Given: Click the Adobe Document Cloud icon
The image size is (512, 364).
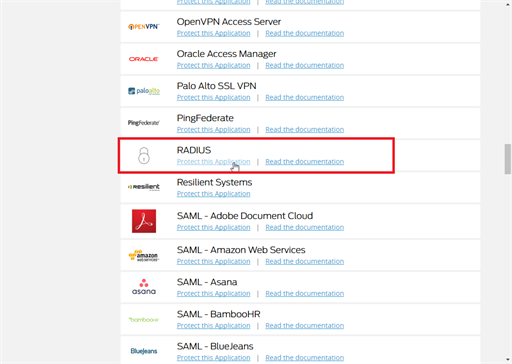Looking at the screenshot, I should pos(144,221).
